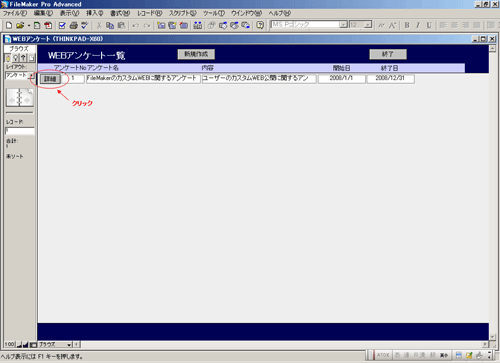Image resolution: width=500 pixels, height=363 pixels.
Task: Click the Save as PDF icon
Action: click(x=48, y=25)
